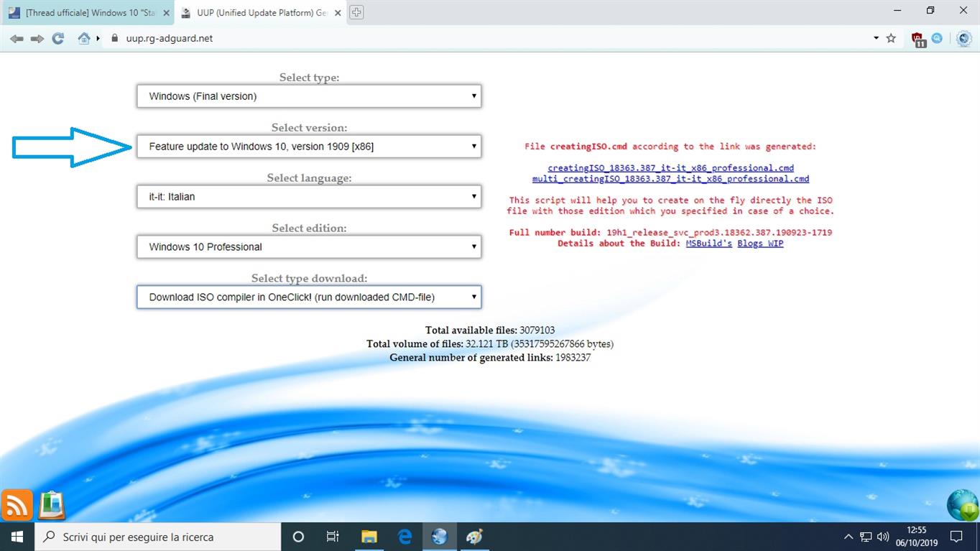Click the Total available files: 3079103 text
This screenshot has height=551, width=980.
[x=490, y=330]
